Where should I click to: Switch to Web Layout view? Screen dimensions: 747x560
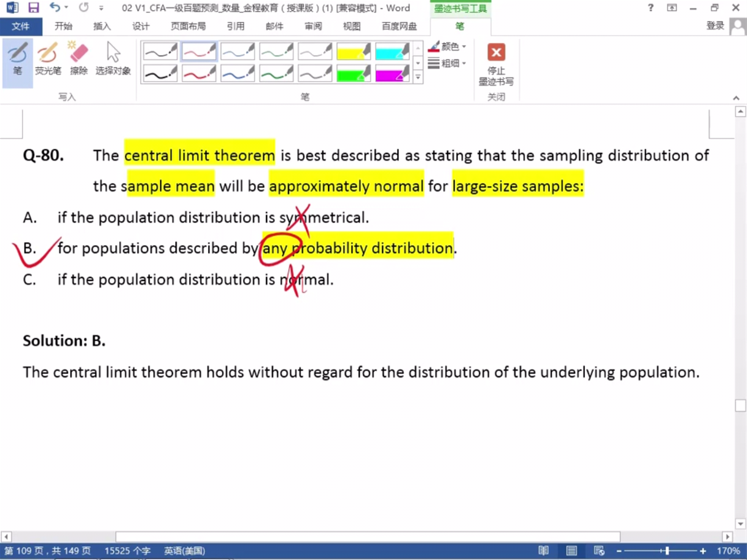(599, 551)
